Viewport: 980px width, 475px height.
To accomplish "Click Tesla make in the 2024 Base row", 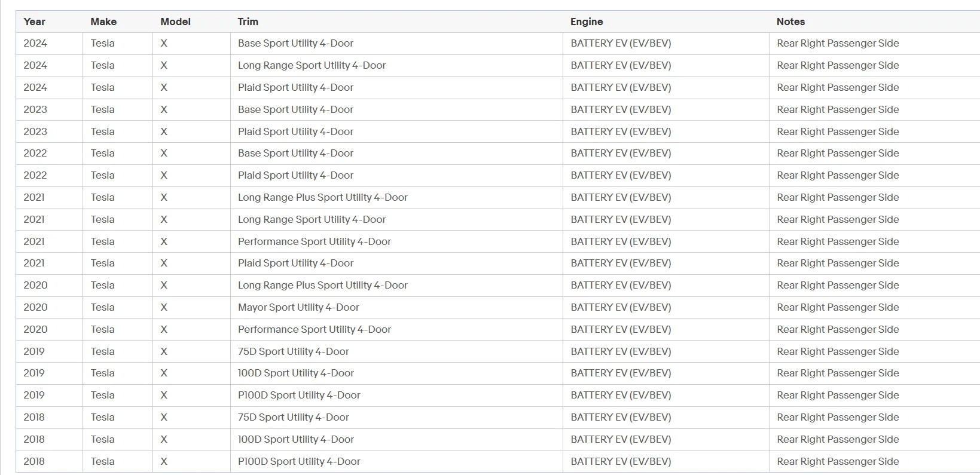I will tap(103, 43).
